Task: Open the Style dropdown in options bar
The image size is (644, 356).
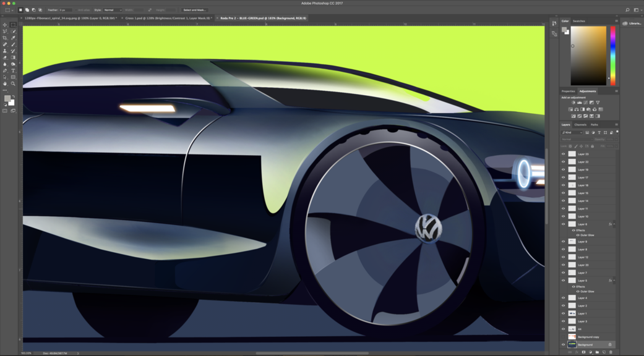Action: click(x=113, y=10)
